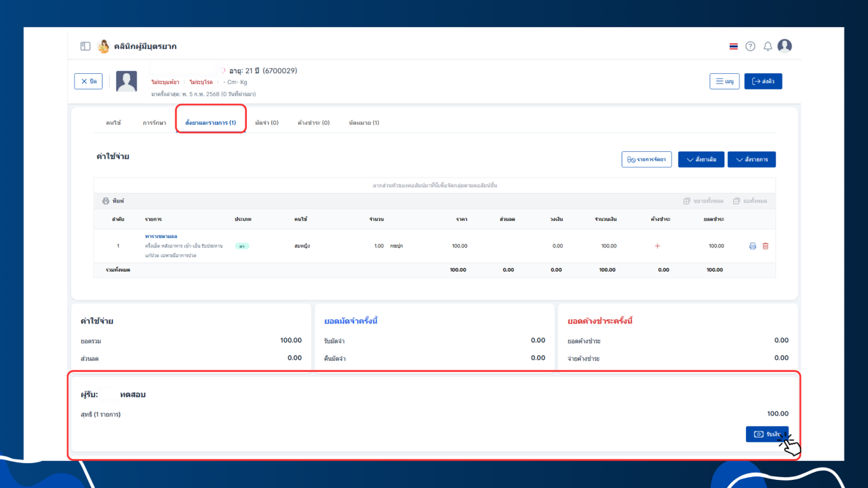Open the รายการจัดยา dispensing list
The image size is (868, 488).
(x=647, y=159)
